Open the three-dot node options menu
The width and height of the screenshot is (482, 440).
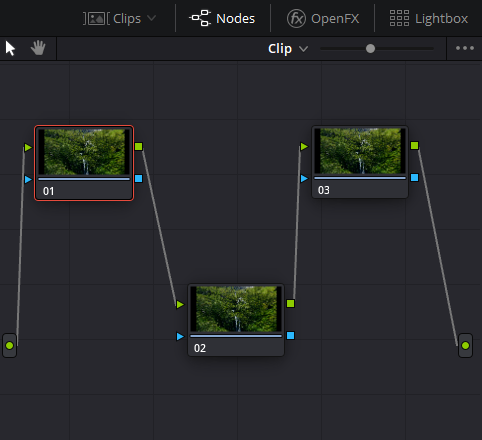point(465,48)
